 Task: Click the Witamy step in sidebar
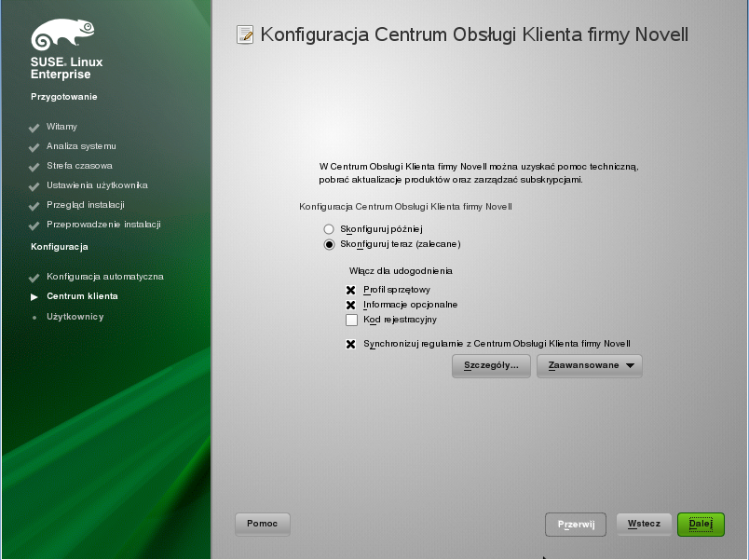click(61, 127)
